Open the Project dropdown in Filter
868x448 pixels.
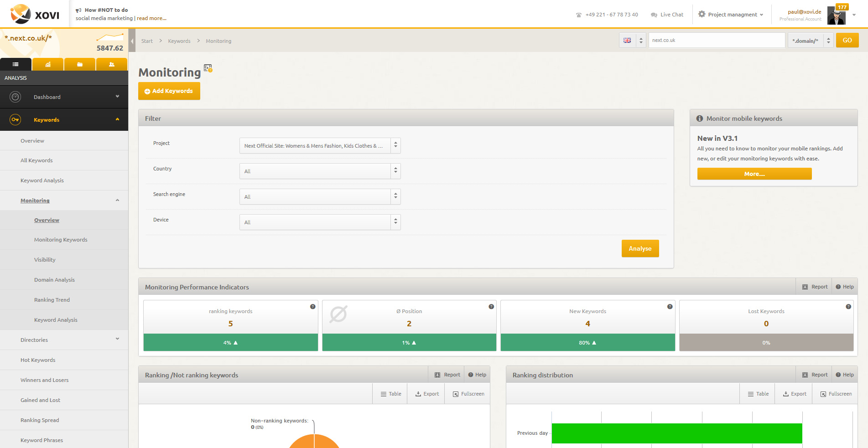pyautogui.click(x=320, y=146)
